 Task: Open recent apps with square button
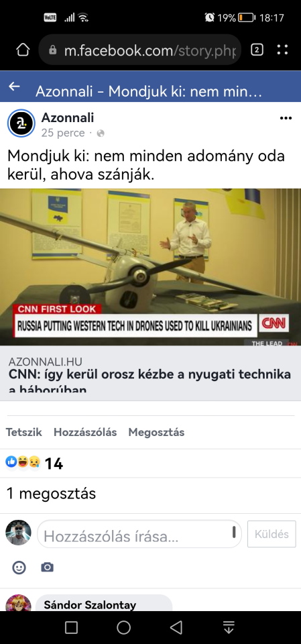[72, 627]
